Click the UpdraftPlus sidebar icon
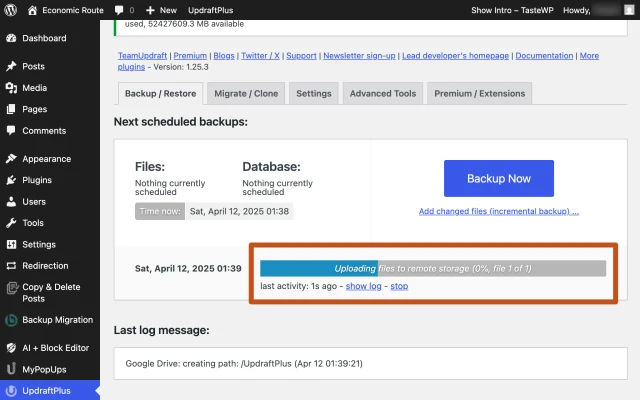Image resolution: width=640 pixels, height=400 pixels. click(x=11, y=391)
